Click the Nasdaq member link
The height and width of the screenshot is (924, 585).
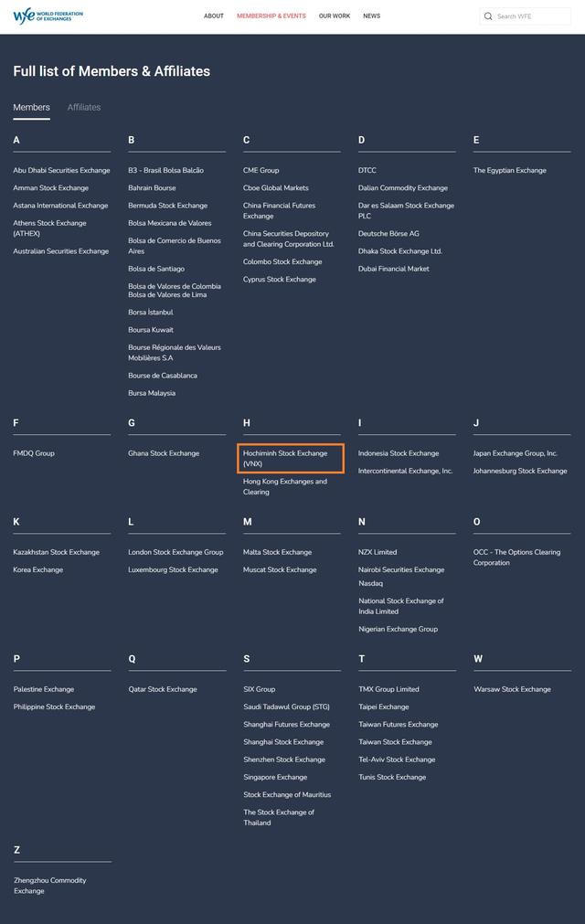click(370, 583)
